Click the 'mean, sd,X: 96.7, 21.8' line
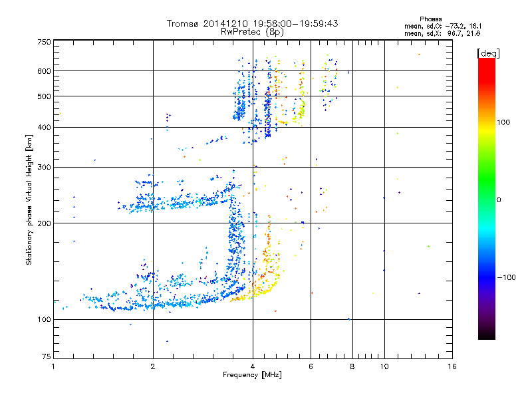This screenshot has width=532, height=399. click(x=442, y=33)
